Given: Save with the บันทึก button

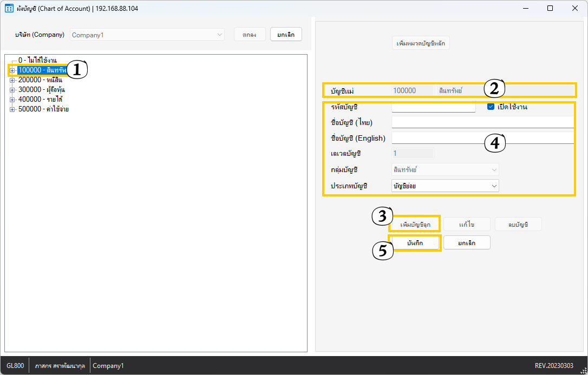Looking at the screenshot, I should click(415, 244).
